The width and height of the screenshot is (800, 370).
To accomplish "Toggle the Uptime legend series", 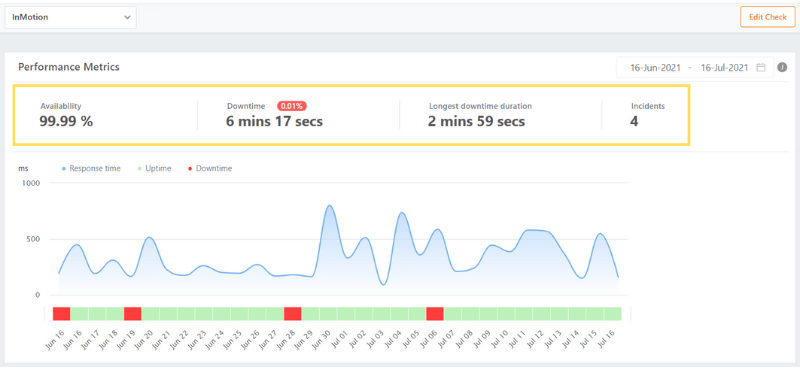I will pyautogui.click(x=155, y=168).
